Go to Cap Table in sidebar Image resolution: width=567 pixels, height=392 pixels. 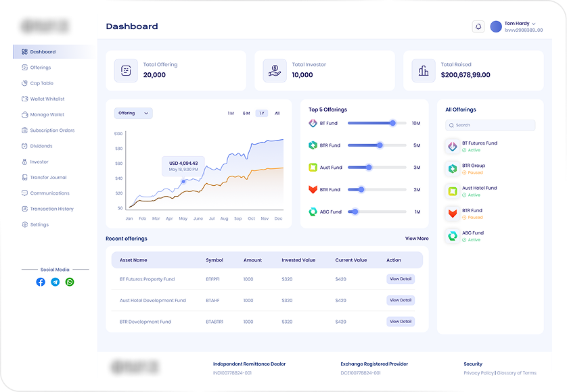[x=41, y=83]
